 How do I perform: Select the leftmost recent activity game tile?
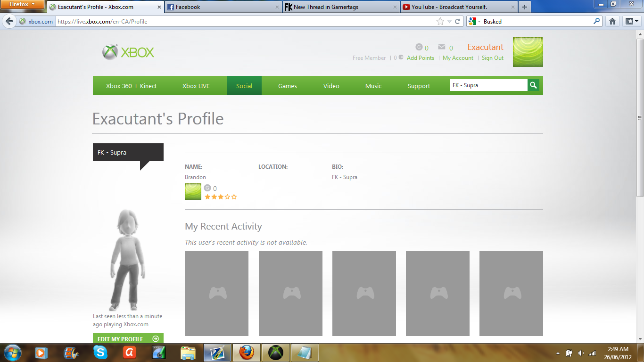click(216, 293)
